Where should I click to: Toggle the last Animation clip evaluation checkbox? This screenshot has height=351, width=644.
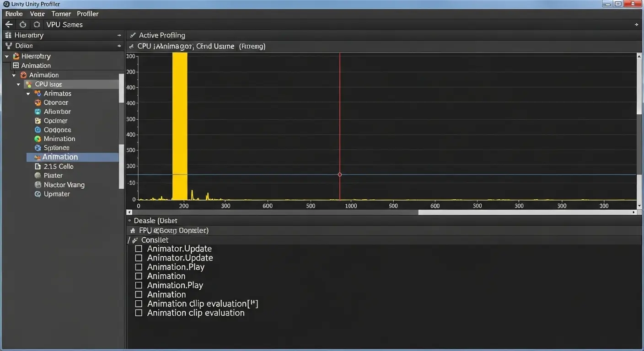(x=139, y=313)
